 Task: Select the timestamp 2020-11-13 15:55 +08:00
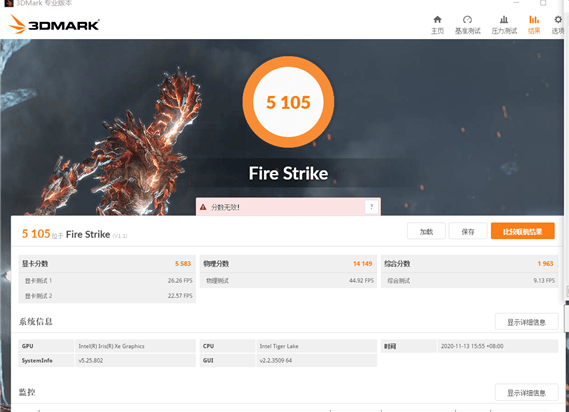tap(472, 346)
